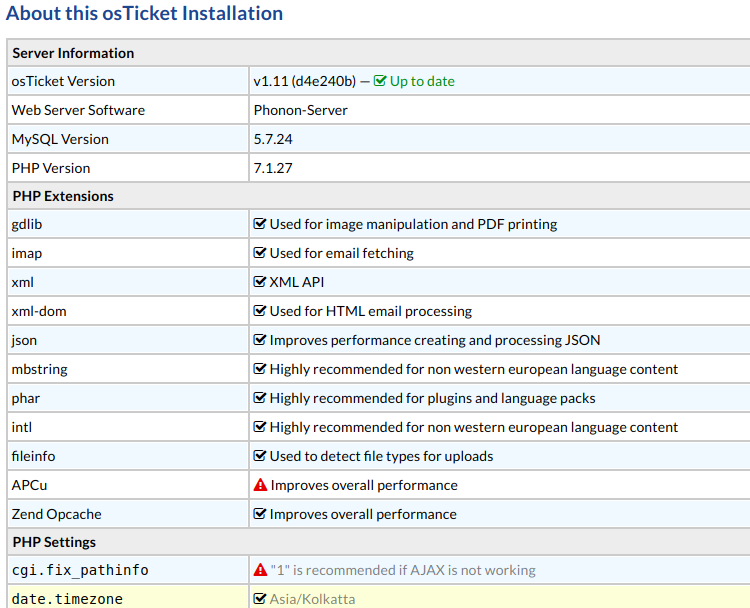Click the check icon in the gdlib row
750x608 pixels.
[x=260, y=224]
